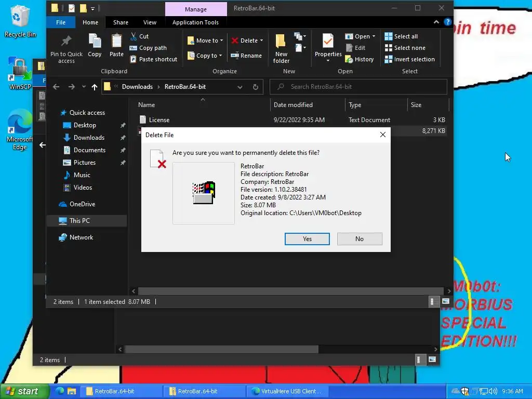Click Paste shortcut in the ribbon
This screenshot has width=532, height=399.
tap(154, 59)
